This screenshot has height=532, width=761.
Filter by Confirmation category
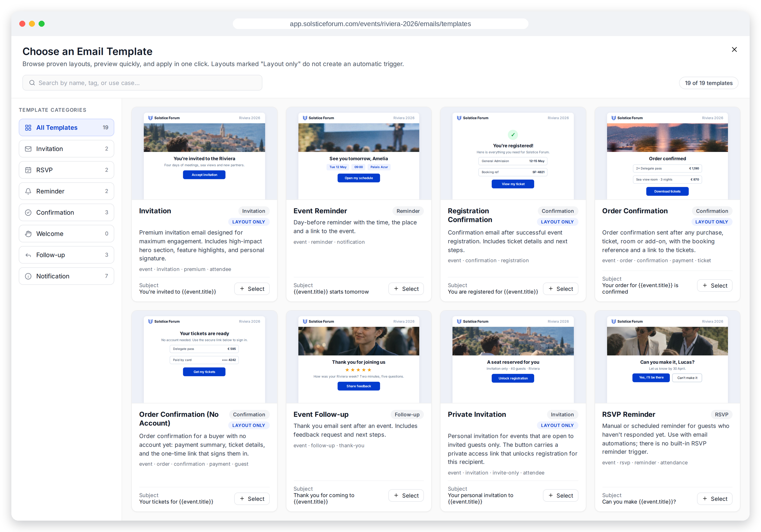[66, 212]
